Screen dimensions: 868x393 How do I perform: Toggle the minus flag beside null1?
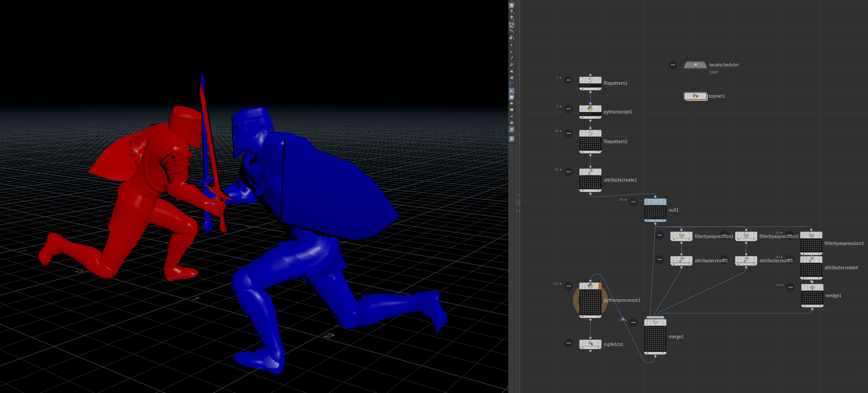tap(633, 202)
